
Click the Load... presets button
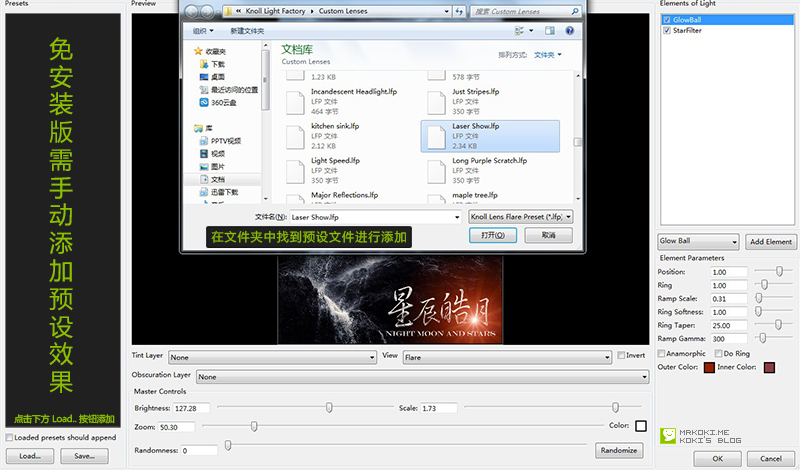[x=30, y=456]
